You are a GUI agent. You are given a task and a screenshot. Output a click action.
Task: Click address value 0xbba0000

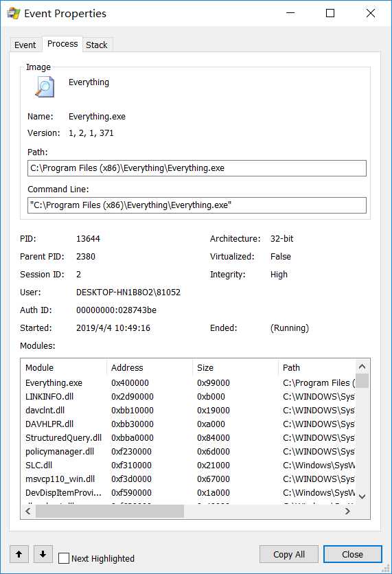pyautogui.click(x=132, y=438)
